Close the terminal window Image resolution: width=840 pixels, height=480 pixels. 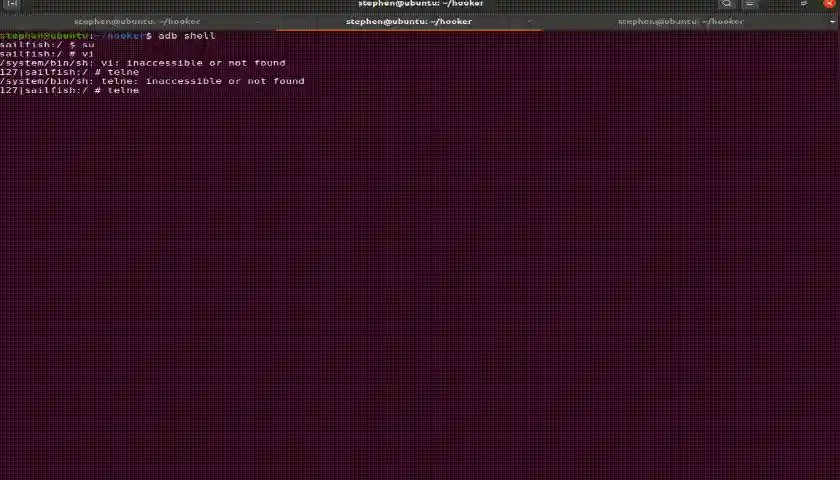(829, 4)
